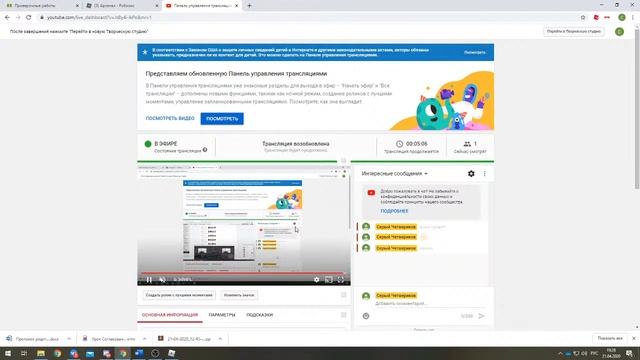Open the preview player settings gear
Image resolution: width=640 pixels, height=360 pixels.
tap(316, 280)
